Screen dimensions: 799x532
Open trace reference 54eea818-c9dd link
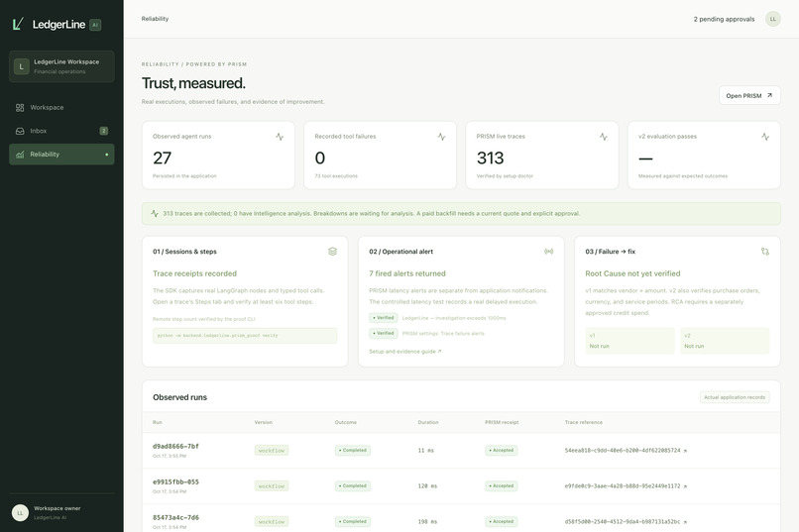pyautogui.click(x=626, y=451)
